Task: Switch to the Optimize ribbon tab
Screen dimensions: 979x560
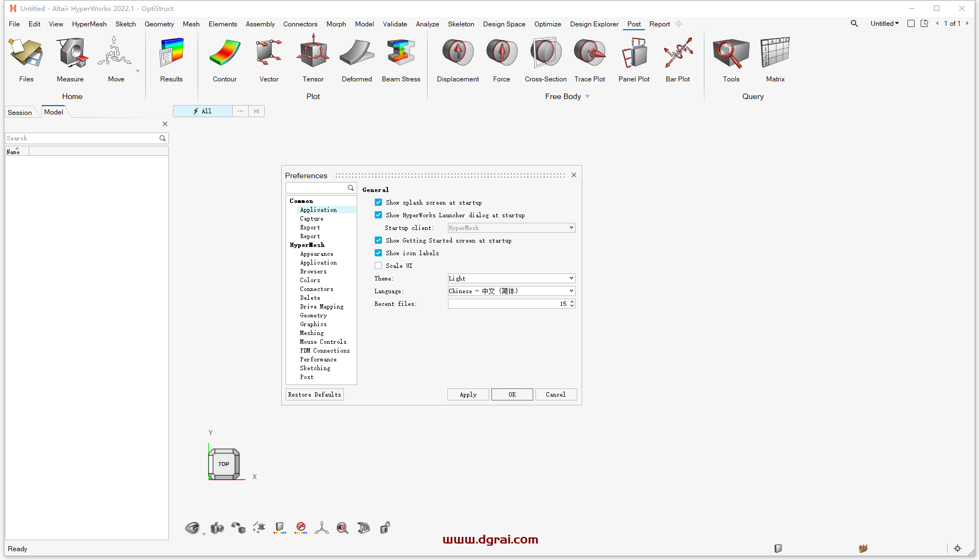Action: point(548,24)
